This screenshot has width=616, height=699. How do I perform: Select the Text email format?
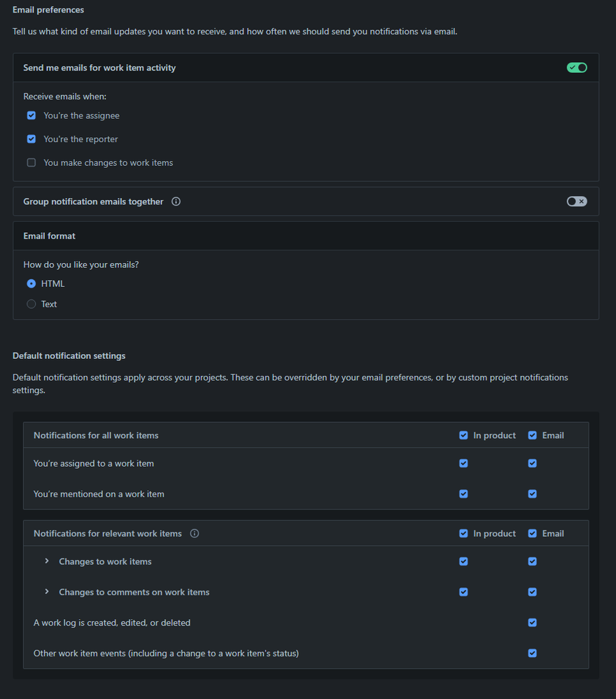(31, 304)
